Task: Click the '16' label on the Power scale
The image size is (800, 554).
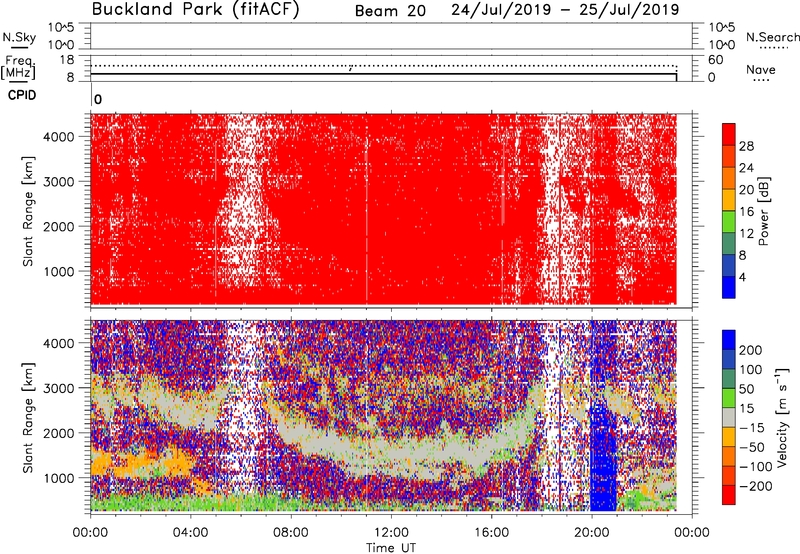Action: [x=746, y=212]
